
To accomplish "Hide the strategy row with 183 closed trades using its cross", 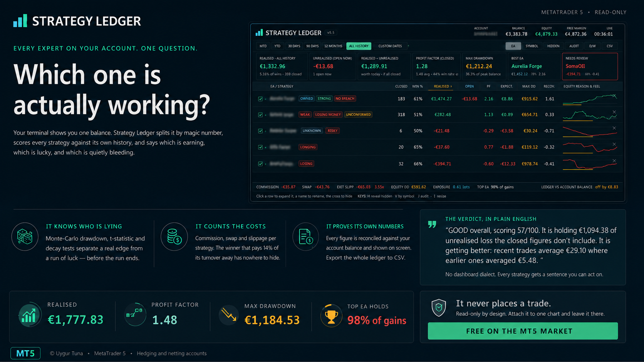I will 614,96.
